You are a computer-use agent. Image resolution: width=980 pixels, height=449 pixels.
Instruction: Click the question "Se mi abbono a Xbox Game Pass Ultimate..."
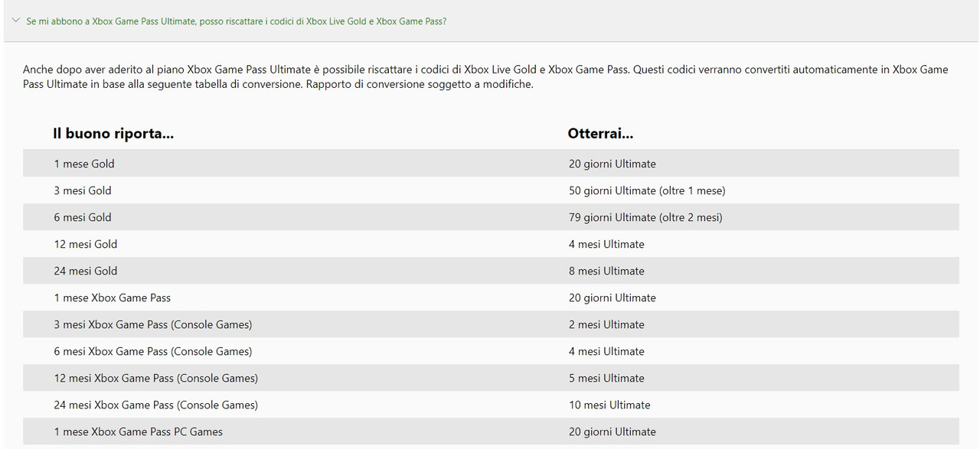[237, 21]
